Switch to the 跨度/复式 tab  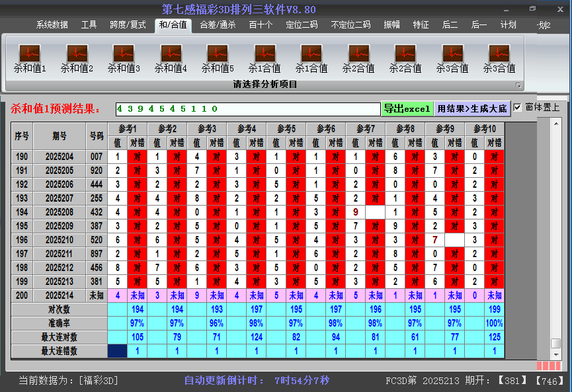[128, 25]
